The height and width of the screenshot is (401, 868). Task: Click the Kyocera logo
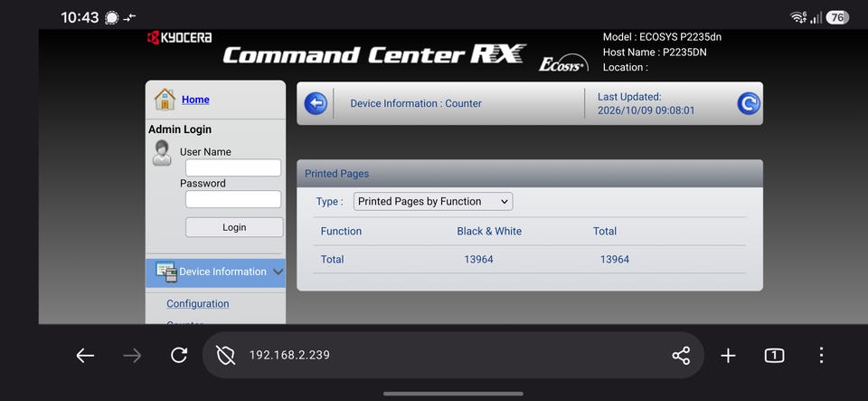click(179, 38)
